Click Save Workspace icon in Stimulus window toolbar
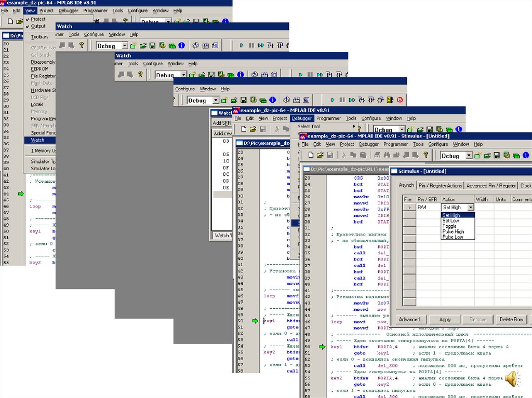Image resolution: width=532 pixels, height=398 pixels. (497, 155)
